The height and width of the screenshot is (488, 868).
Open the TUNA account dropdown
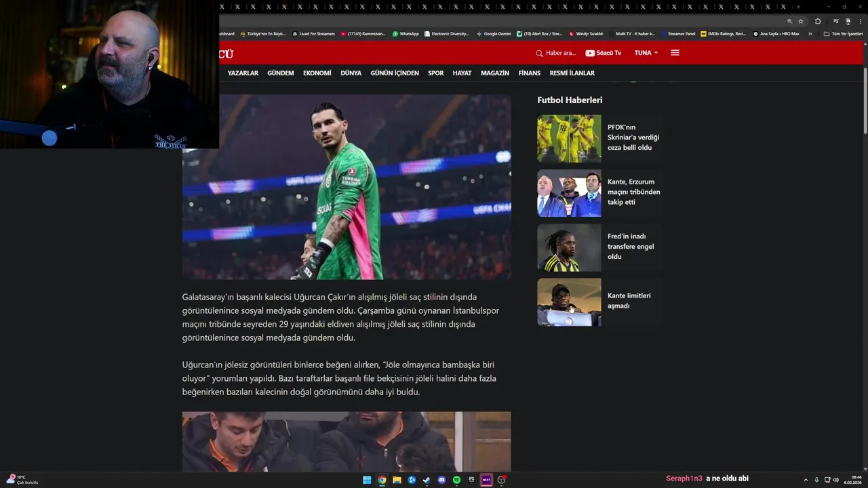(x=646, y=53)
